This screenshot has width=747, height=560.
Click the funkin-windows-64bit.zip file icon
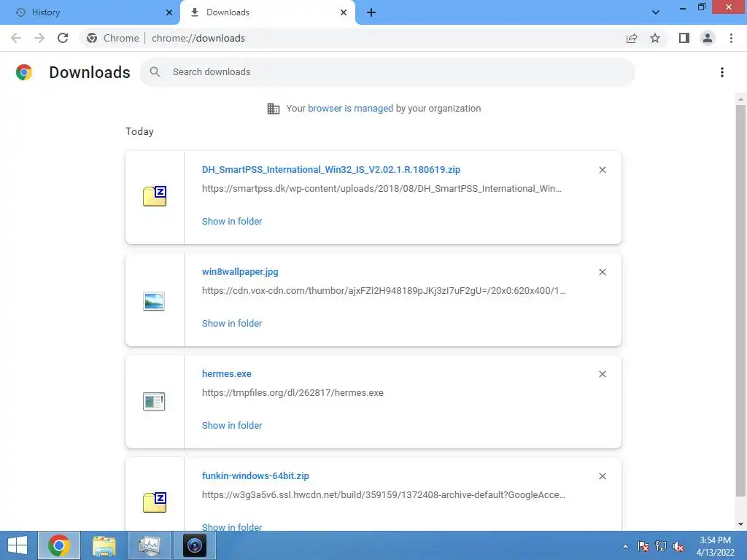click(x=155, y=502)
